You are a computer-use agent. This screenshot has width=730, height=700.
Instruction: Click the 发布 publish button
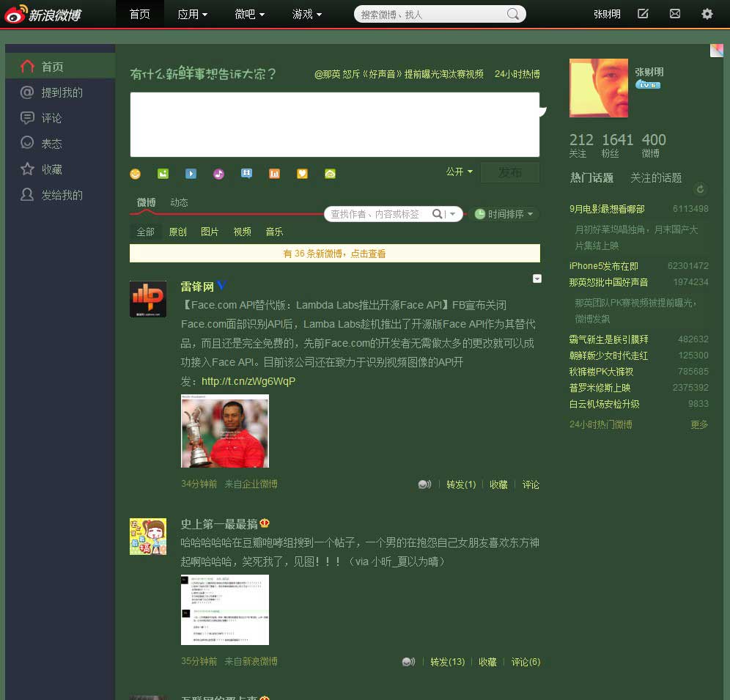click(x=510, y=172)
